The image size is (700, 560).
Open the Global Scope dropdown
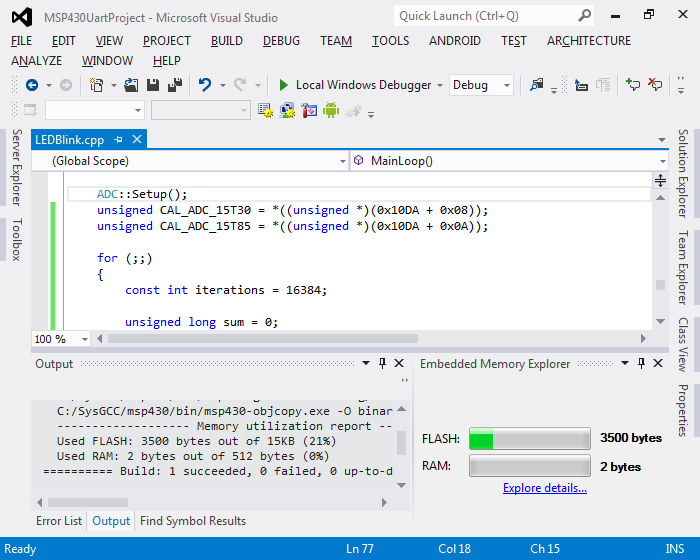tap(190, 161)
